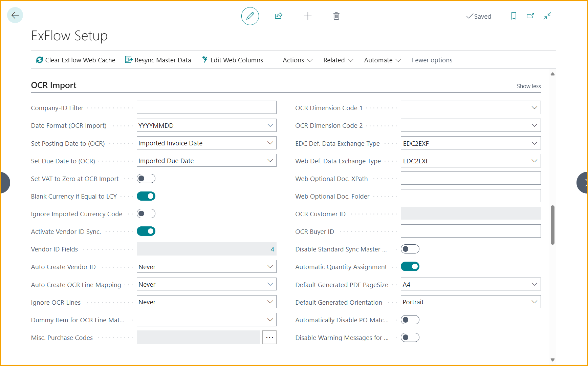
Task: Open the Actions menu
Action: (x=298, y=60)
